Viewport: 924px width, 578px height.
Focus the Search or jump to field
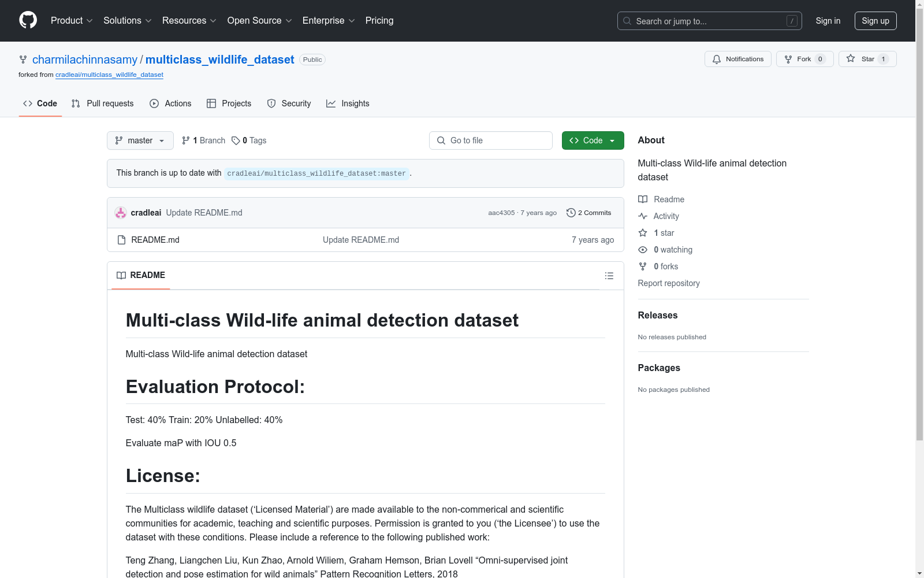(709, 21)
